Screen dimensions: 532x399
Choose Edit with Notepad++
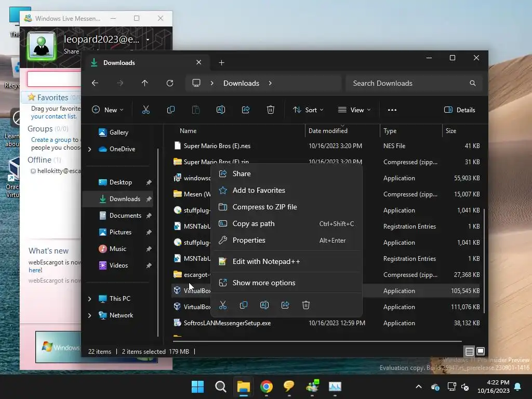pos(286,262)
